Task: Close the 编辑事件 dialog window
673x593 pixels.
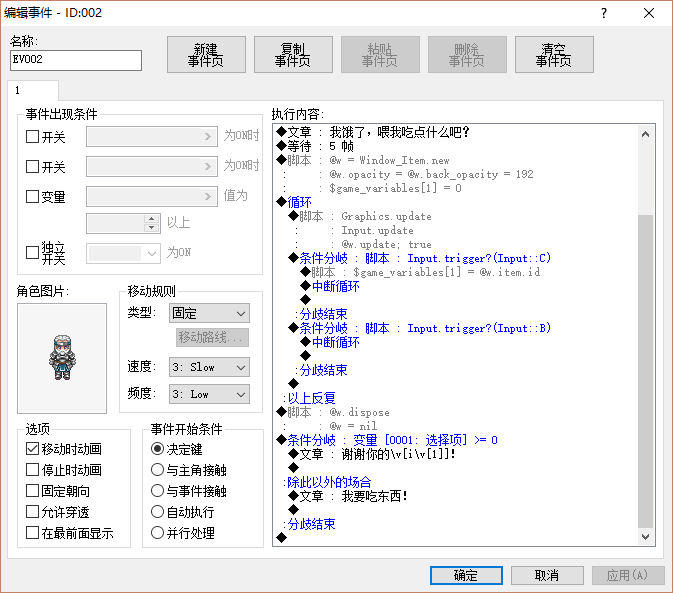Action: pos(649,13)
